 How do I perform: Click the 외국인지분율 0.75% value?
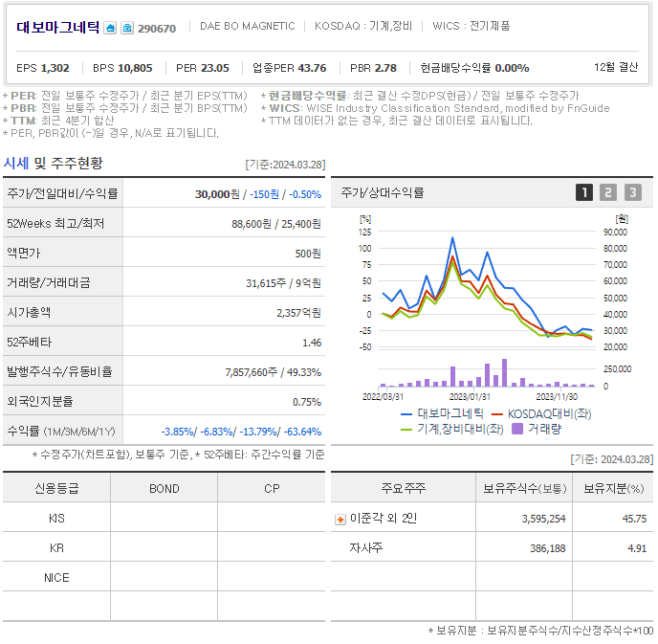307,402
